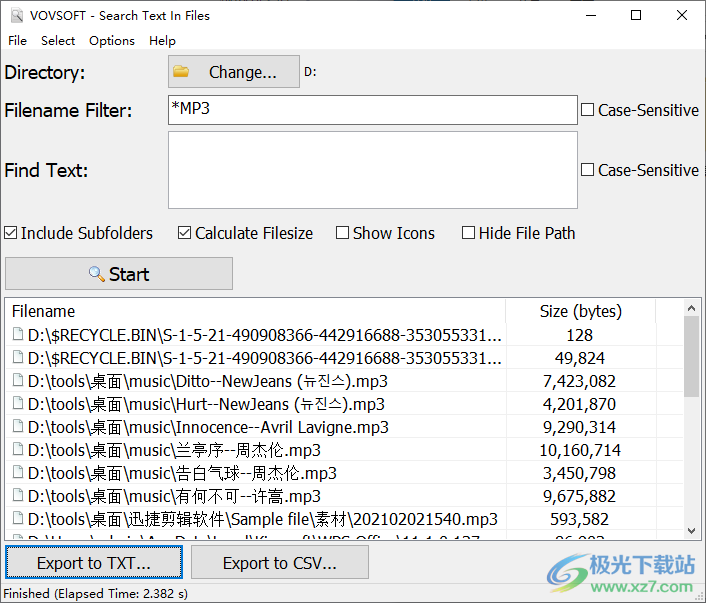Click file icon of 49,824-byte $RECYCLE.BIN row
Screen dimensions: 706x603
18,357
